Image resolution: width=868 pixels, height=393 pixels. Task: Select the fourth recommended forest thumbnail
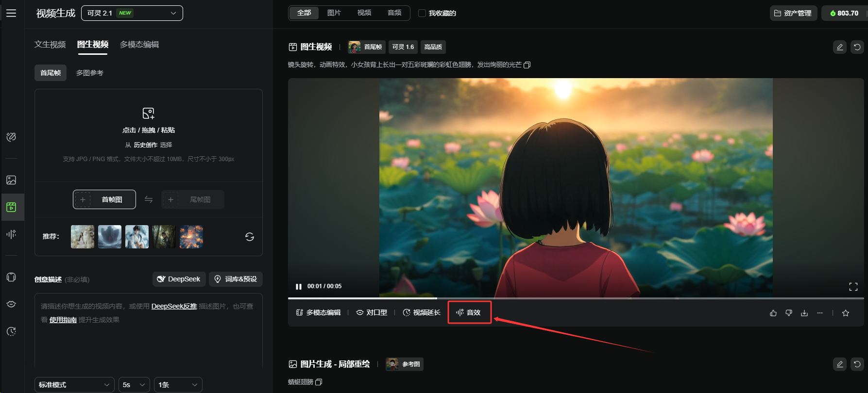[x=164, y=237]
